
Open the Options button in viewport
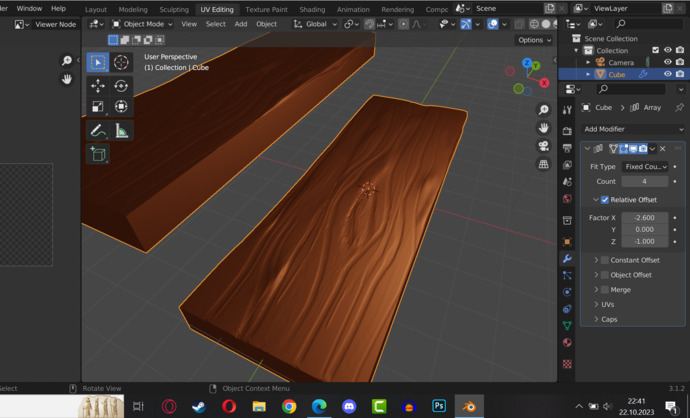[x=534, y=40]
